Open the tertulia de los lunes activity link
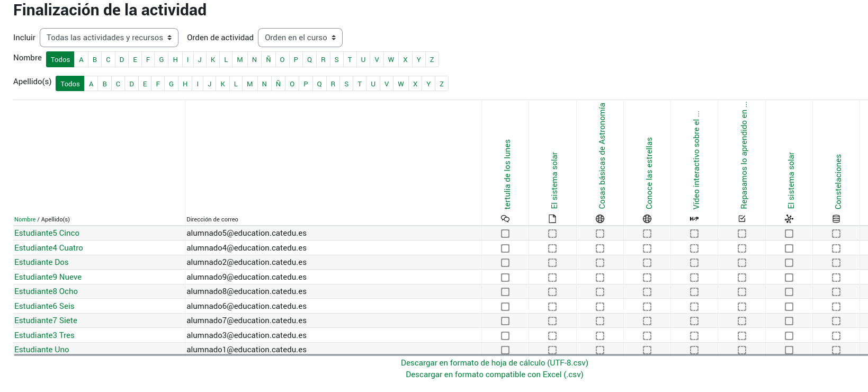 [x=507, y=174]
